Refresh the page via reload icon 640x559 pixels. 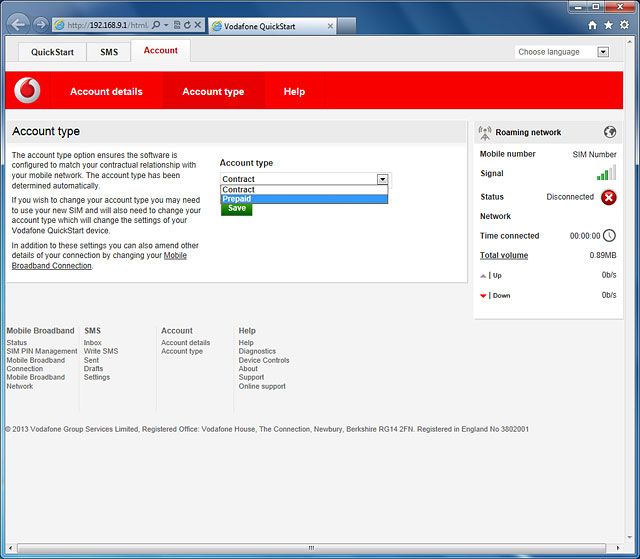pyautogui.click(x=187, y=25)
